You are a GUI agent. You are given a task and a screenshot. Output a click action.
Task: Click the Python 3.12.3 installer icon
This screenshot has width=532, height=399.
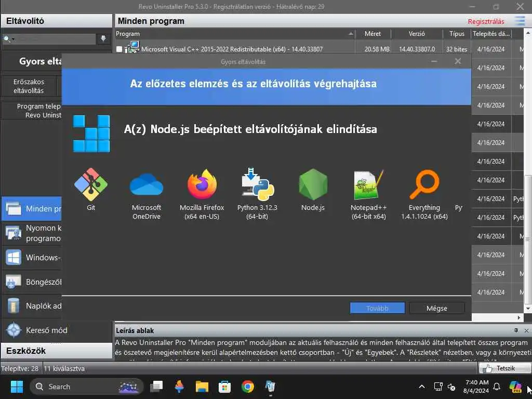click(257, 184)
